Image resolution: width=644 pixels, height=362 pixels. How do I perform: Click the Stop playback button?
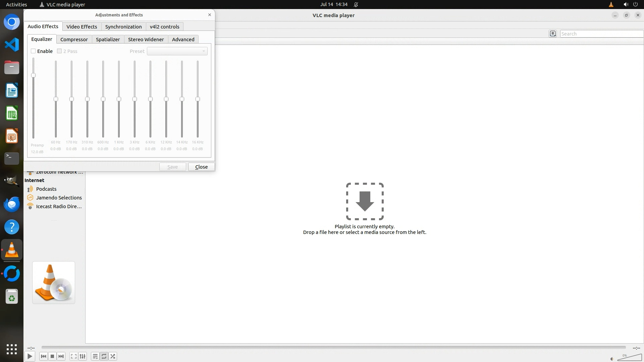point(52,356)
